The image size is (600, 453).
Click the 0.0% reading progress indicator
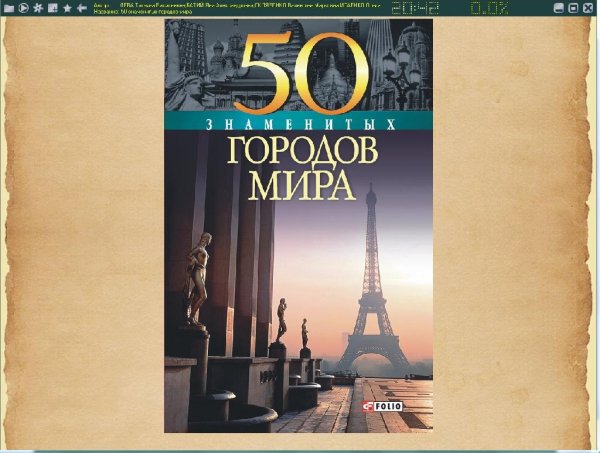490,8
